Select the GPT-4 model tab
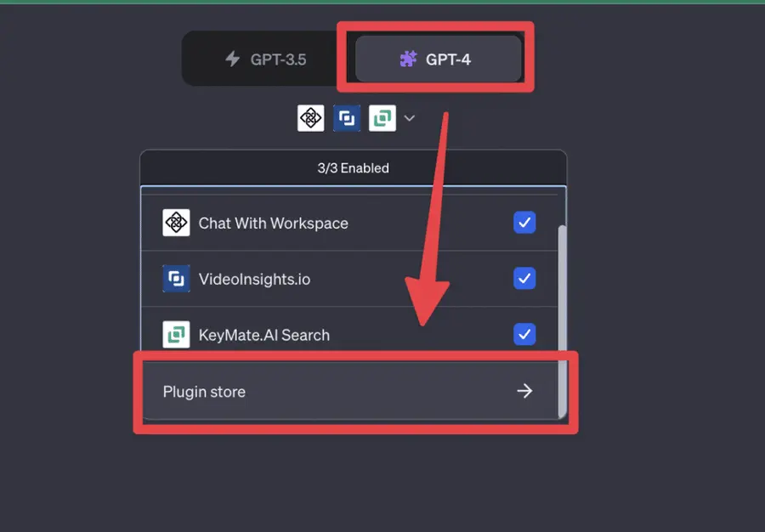The height and width of the screenshot is (532, 765). click(436, 58)
